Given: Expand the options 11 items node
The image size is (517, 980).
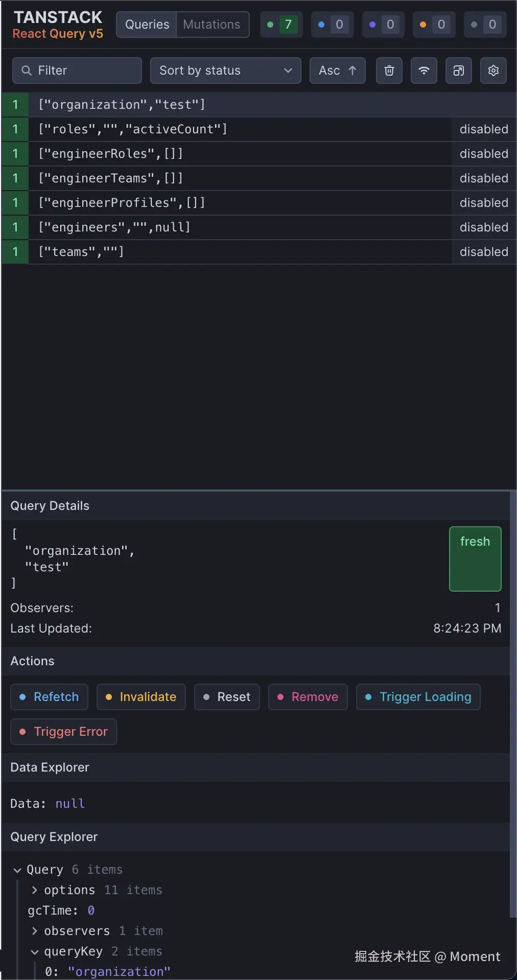Looking at the screenshot, I should click(34, 890).
